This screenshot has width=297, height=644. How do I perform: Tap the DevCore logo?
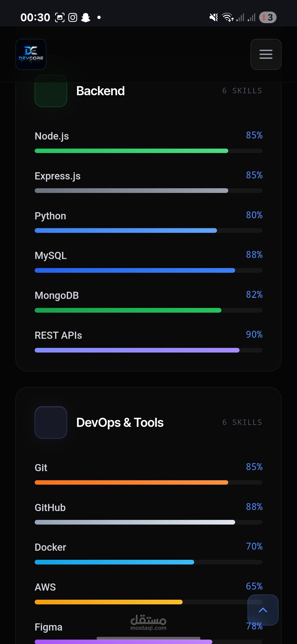click(31, 54)
